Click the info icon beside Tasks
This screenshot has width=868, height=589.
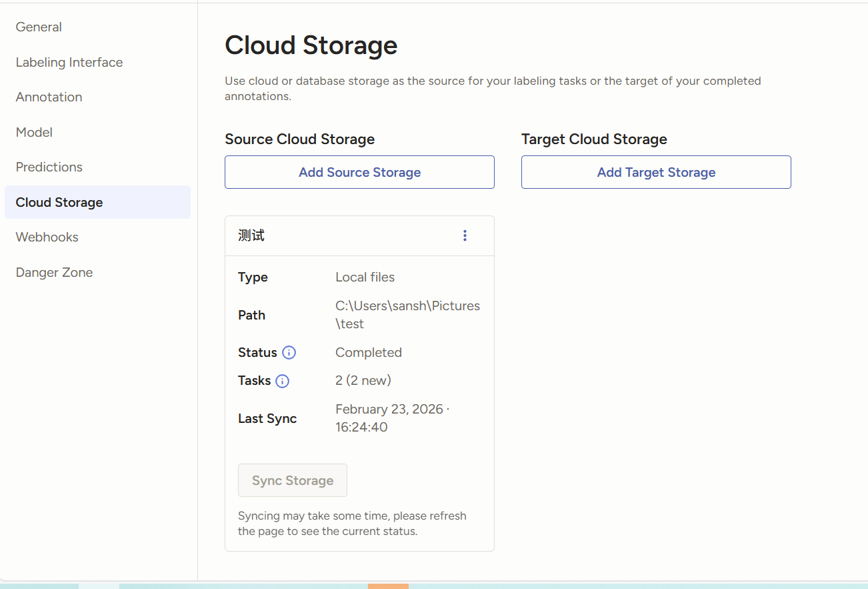[x=283, y=382]
